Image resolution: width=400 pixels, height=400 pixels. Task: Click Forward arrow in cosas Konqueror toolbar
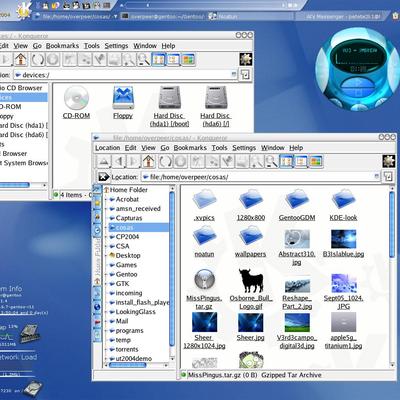click(133, 162)
